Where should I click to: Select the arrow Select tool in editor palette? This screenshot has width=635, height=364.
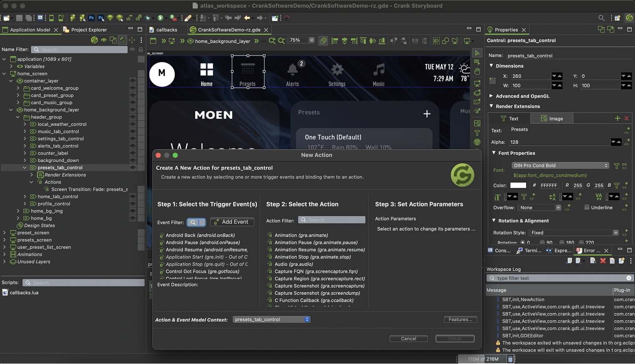pyautogui.click(x=477, y=53)
